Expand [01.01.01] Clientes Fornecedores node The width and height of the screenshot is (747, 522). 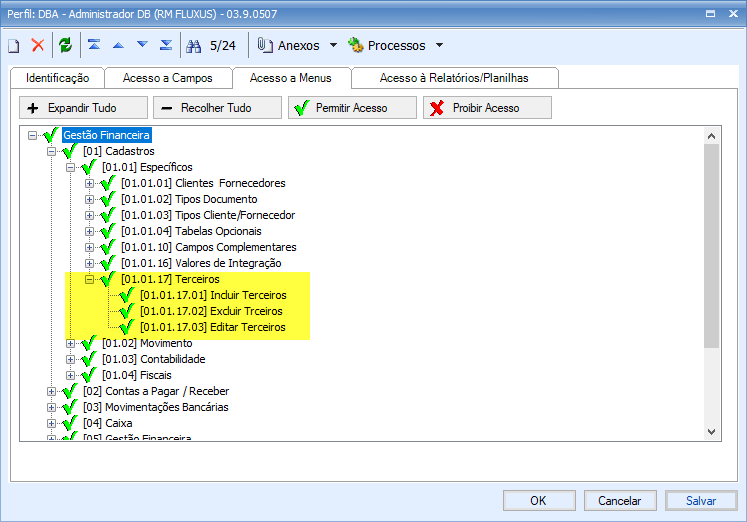click(x=89, y=183)
